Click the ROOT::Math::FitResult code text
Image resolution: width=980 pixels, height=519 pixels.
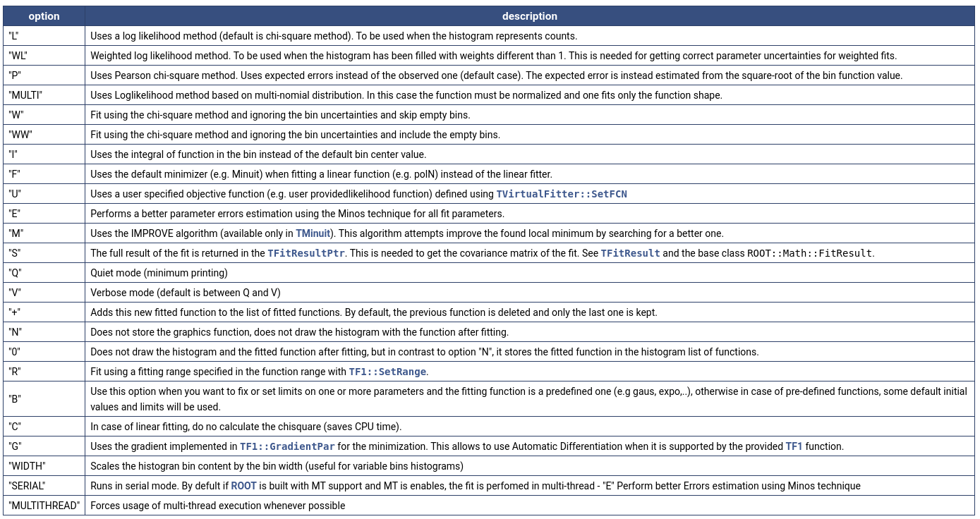tap(810, 253)
